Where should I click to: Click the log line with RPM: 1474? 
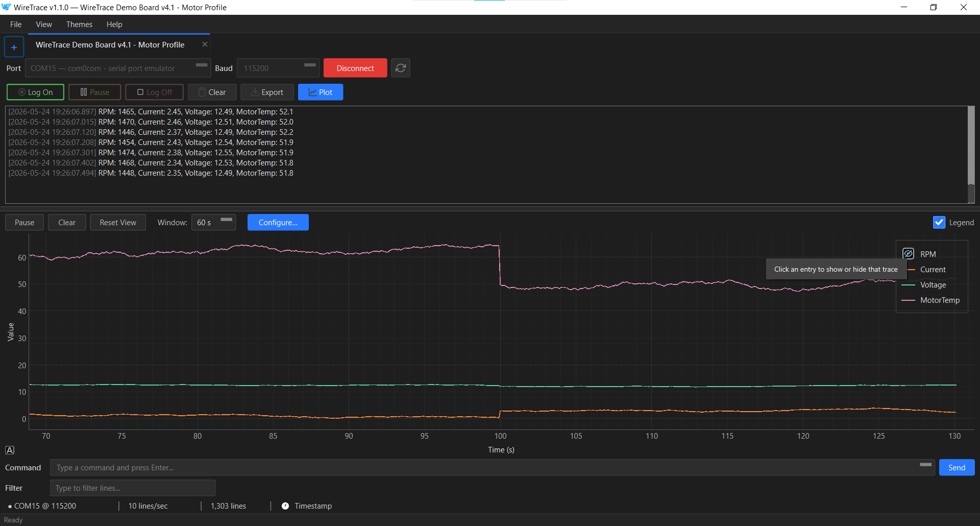pyautogui.click(x=151, y=153)
